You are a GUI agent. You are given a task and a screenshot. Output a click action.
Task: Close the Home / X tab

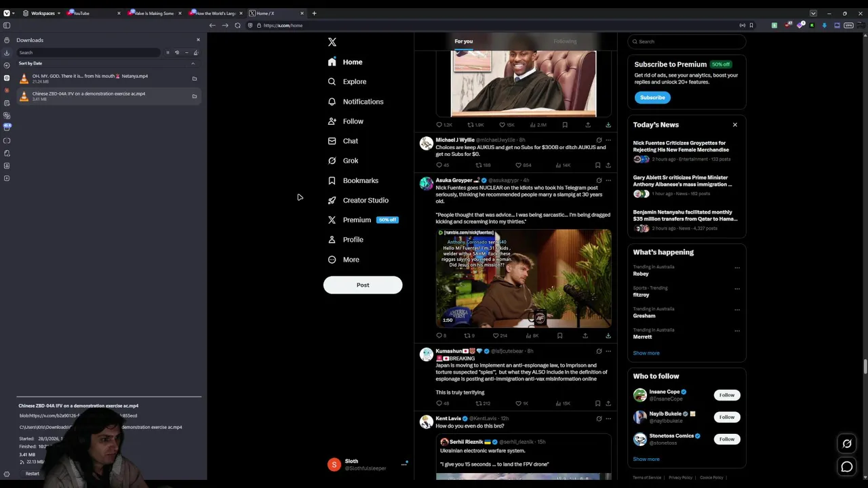coord(303,13)
